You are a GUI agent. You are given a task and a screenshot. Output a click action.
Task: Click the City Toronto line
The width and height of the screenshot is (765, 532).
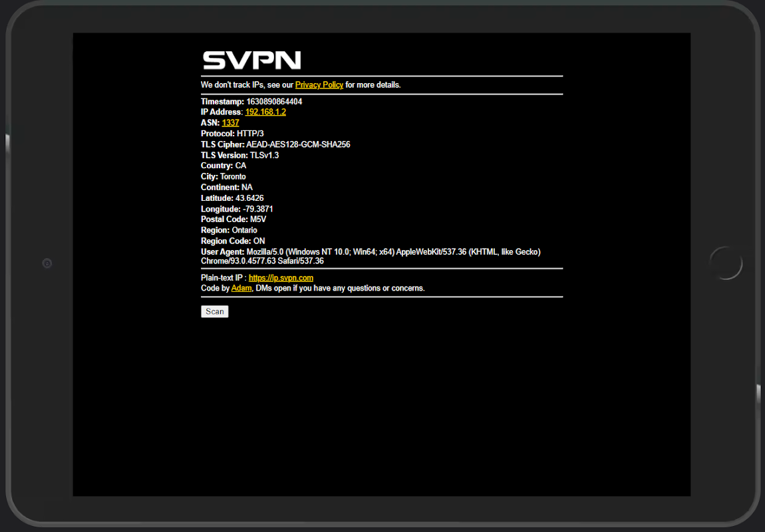(x=224, y=176)
